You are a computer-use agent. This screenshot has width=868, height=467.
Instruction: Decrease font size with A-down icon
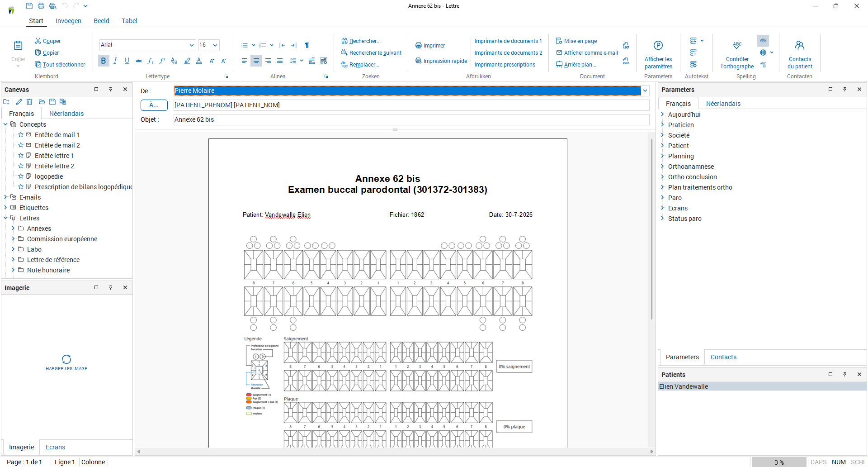[223, 61]
